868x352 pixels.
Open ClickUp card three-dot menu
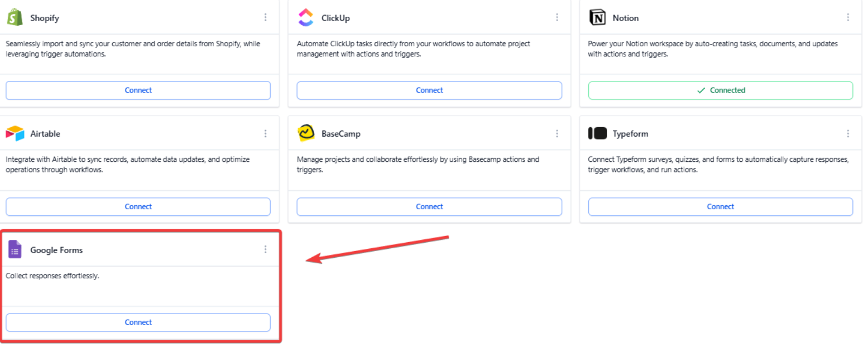tap(557, 17)
